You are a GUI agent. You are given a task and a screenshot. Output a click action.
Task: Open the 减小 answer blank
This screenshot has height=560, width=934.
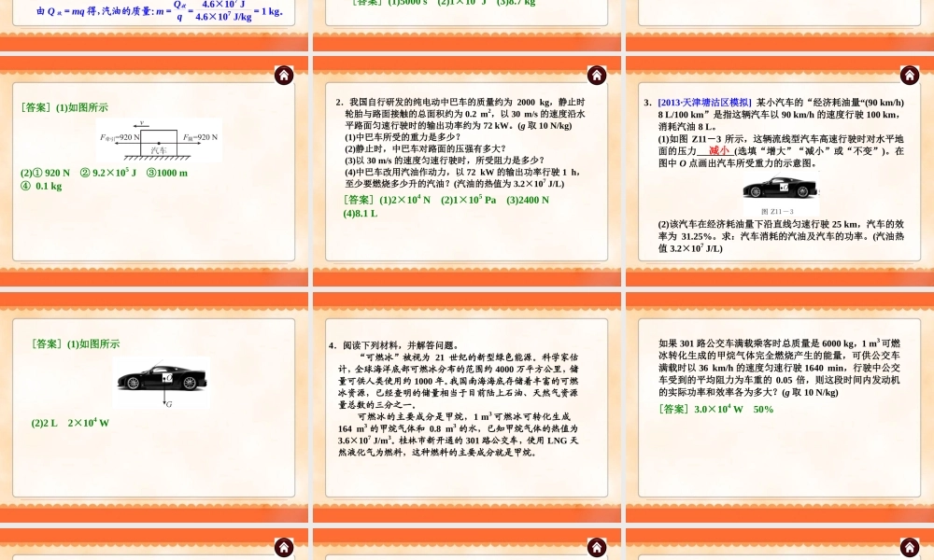pyautogui.click(x=718, y=150)
